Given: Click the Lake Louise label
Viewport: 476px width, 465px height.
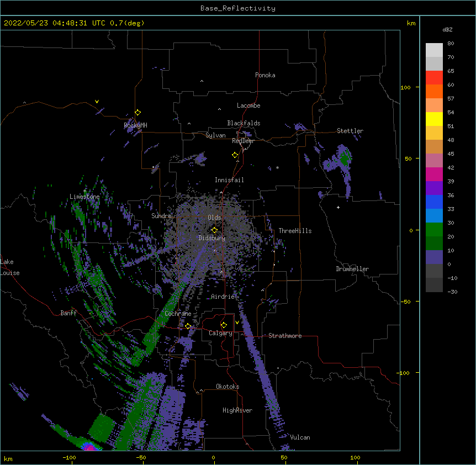Looking at the screenshot, I should tap(10, 267).
